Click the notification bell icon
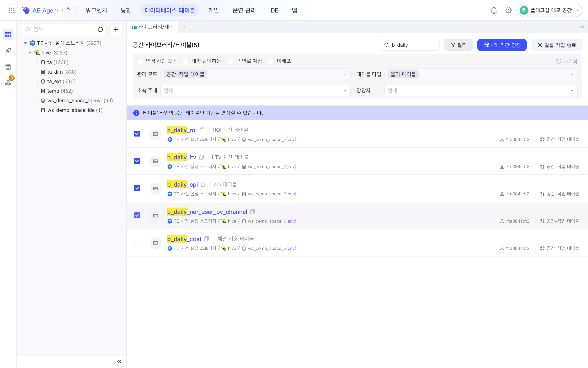Image resolution: width=588 pixels, height=368 pixels. 494,10
